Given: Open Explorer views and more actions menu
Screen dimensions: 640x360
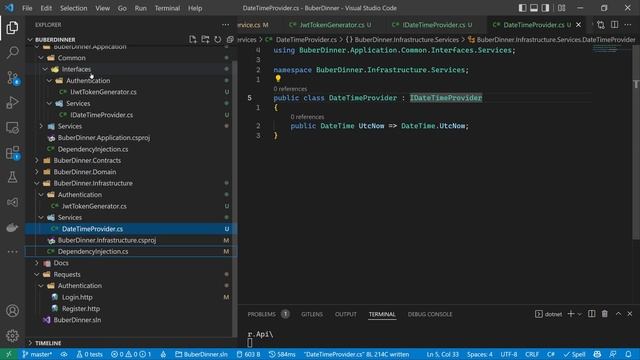Looking at the screenshot, I should pyautogui.click(x=225, y=24).
